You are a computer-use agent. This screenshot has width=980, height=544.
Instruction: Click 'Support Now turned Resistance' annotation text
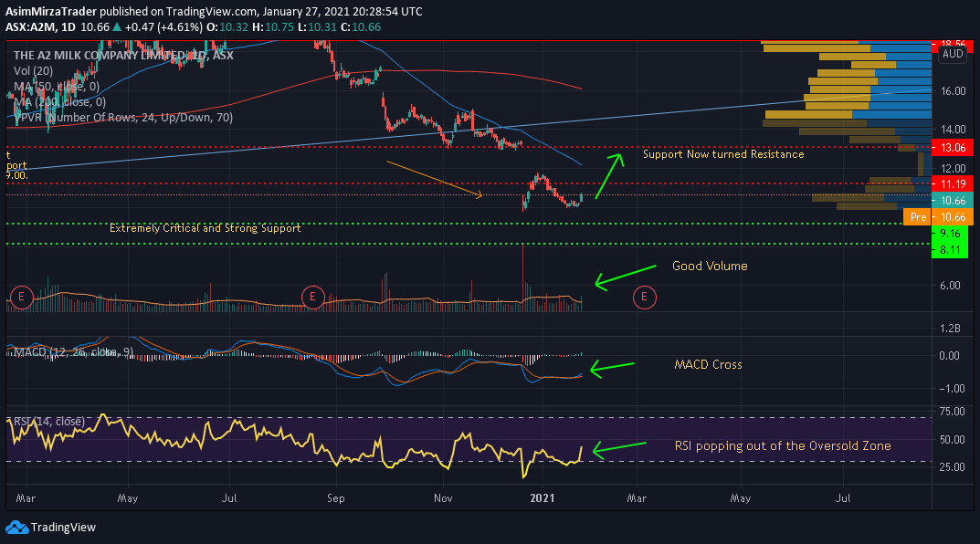[723, 154]
